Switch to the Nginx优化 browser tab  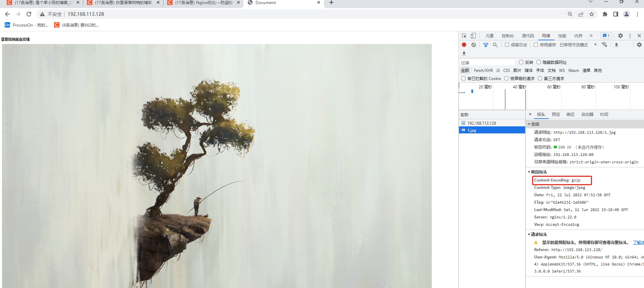pos(203,3)
